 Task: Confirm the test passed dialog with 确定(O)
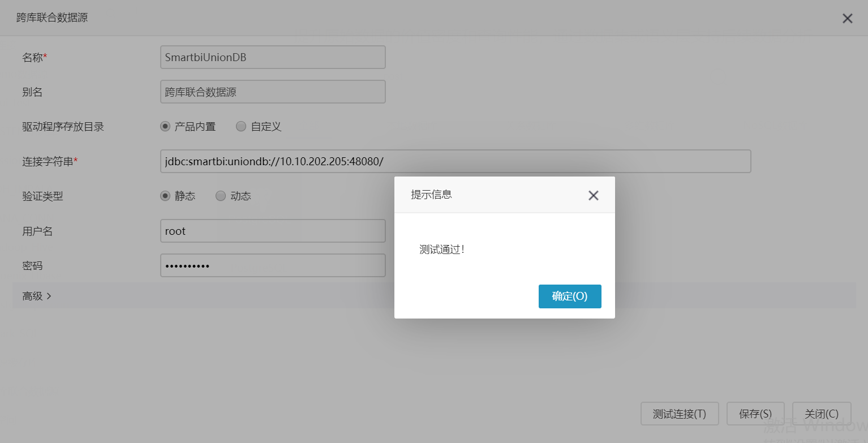coord(570,296)
